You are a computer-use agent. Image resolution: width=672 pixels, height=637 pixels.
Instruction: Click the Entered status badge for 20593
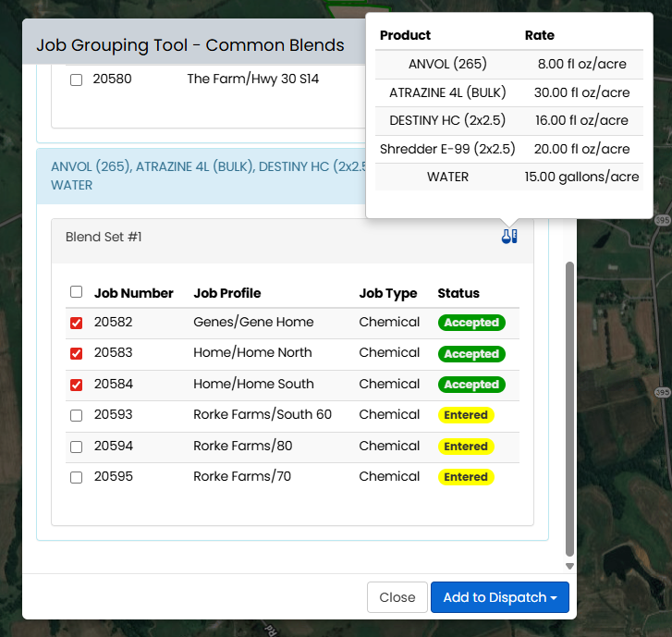465,415
